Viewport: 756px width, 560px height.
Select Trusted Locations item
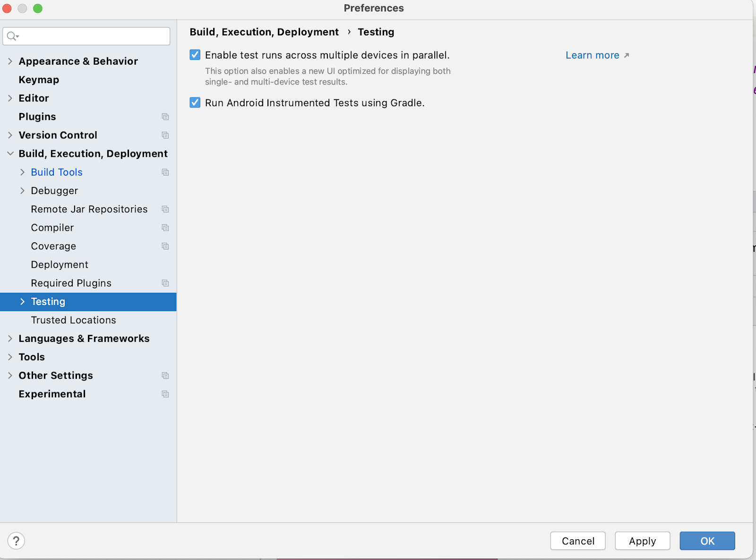click(x=74, y=320)
